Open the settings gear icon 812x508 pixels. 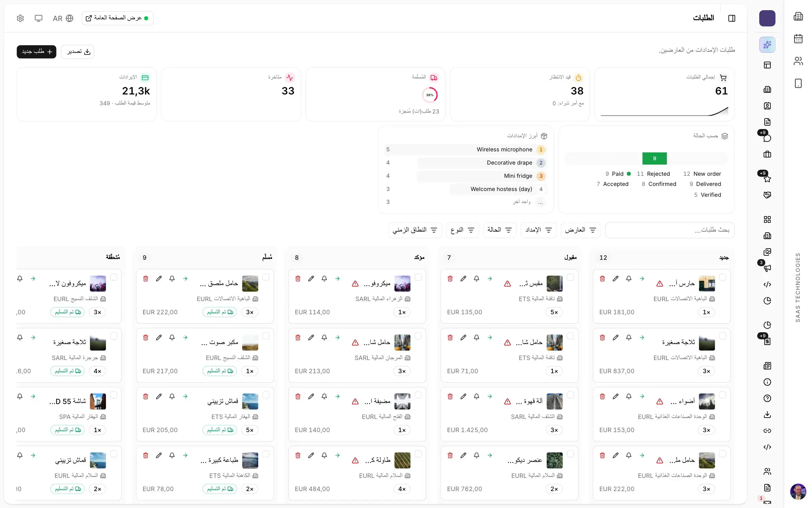pyautogui.click(x=20, y=18)
